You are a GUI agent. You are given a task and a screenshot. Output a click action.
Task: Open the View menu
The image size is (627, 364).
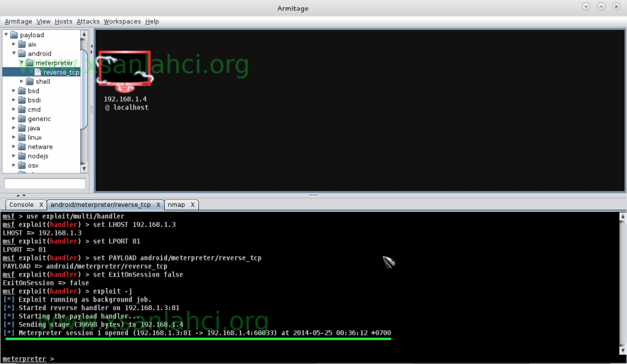point(43,21)
